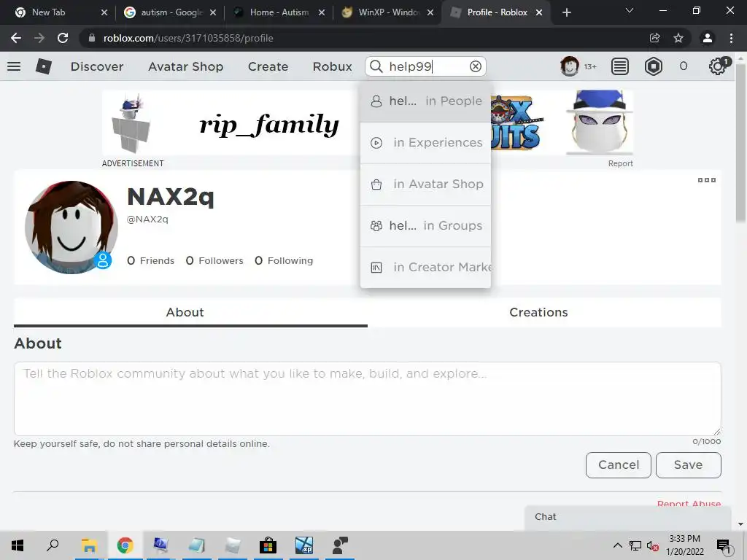View the 0 Followers list

(214, 260)
